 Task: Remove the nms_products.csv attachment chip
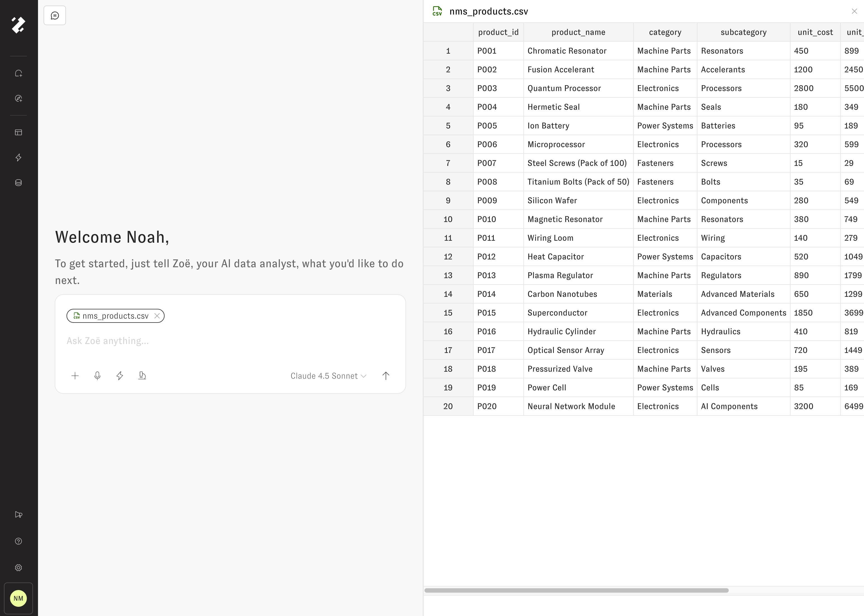click(157, 316)
